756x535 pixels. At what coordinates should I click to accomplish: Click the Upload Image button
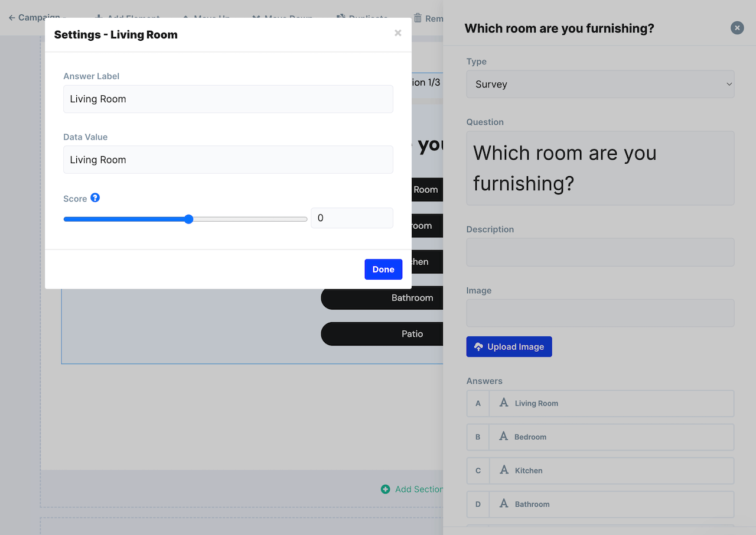[x=509, y=347]
